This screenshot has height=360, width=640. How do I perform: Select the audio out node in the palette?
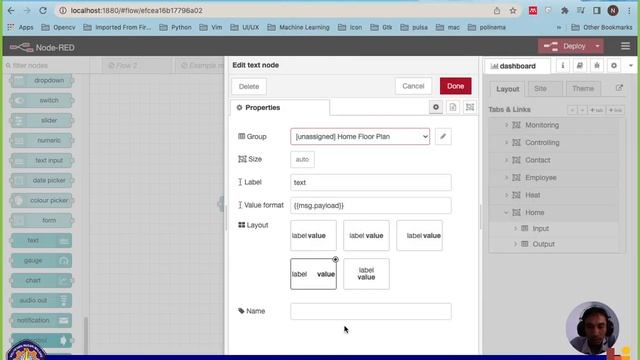(x=41, y=300)
